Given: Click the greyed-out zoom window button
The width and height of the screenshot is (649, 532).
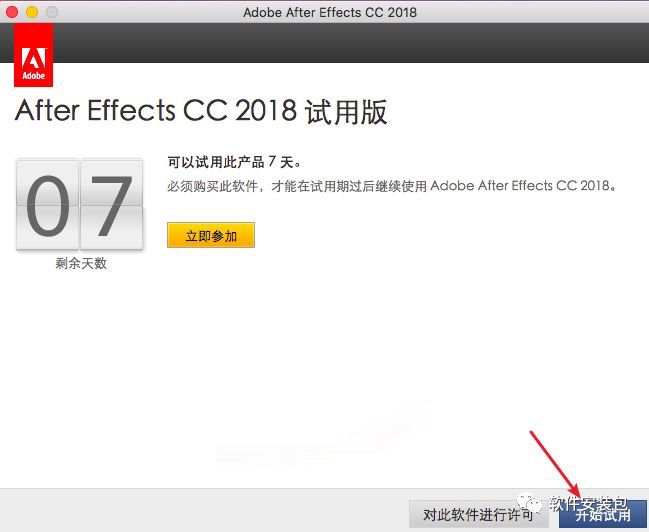Looking at the screenshot, I should coord(52,12).
